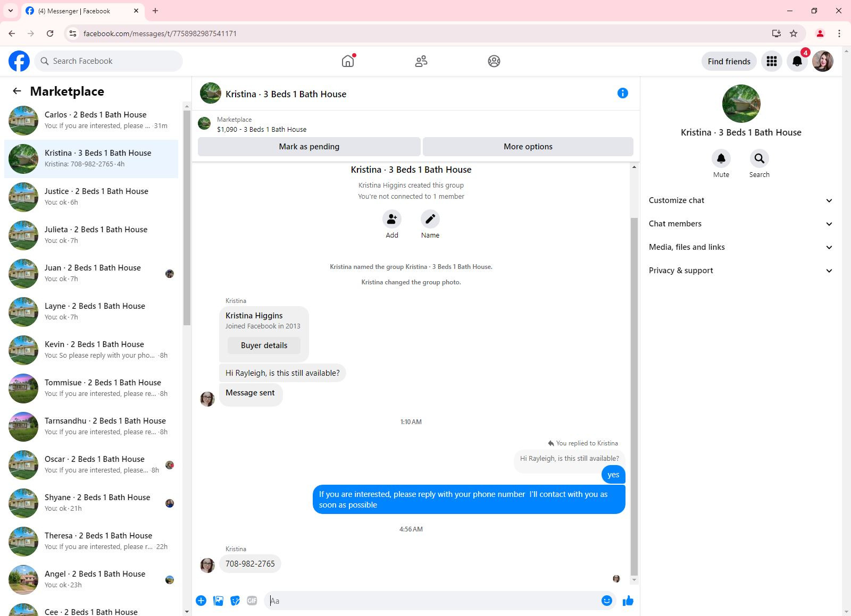The height and width of the screenshot is (616, 851).
Task: Add people to the group chat
Action: (x=392, y=219)
